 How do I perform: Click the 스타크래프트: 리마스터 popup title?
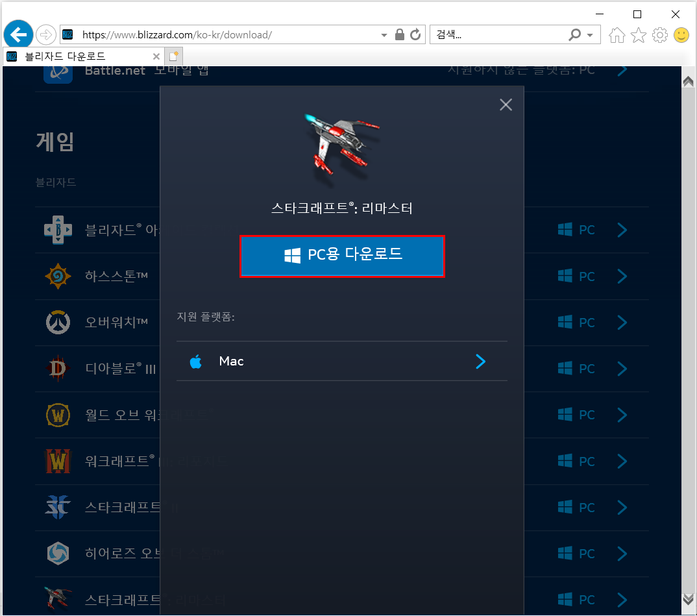point(342,208)
